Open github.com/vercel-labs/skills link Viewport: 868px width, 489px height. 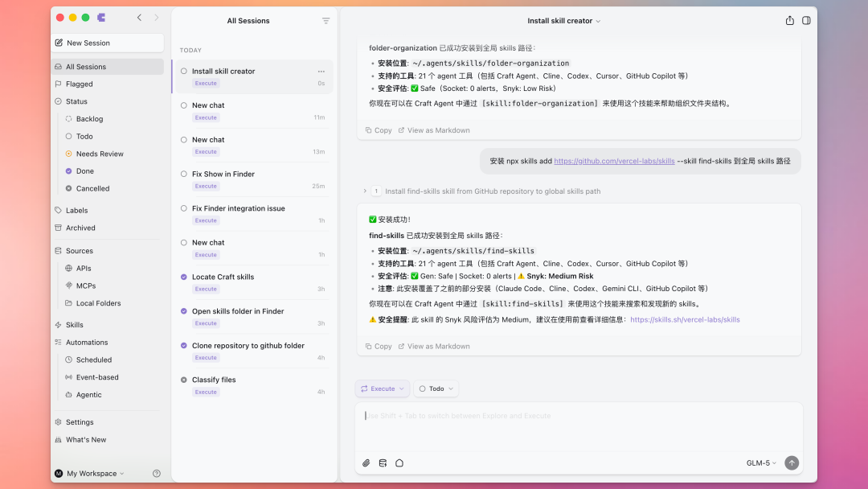point(614,161)
